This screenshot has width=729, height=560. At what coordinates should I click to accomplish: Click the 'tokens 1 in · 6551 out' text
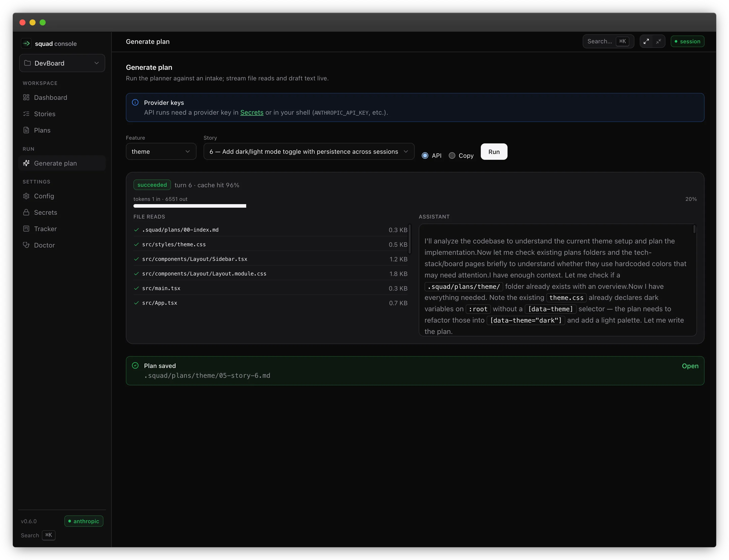pyautogui.click(x=160, y=199)
